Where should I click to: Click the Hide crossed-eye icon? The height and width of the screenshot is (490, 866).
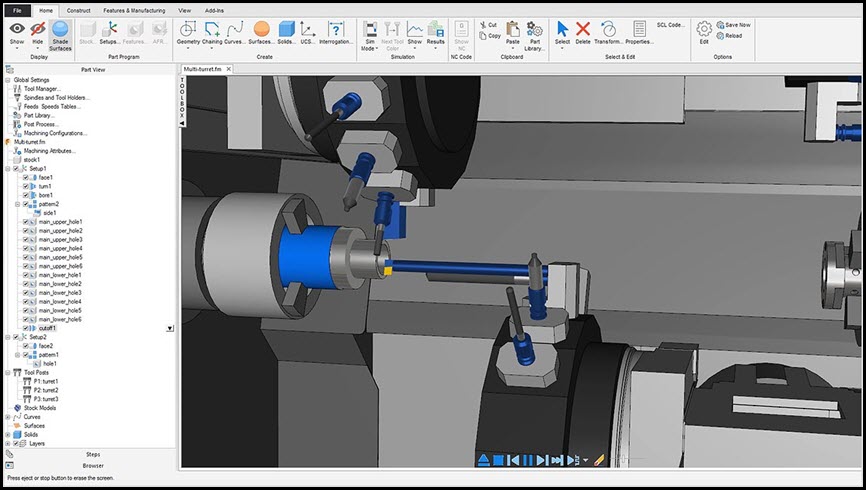click(38, 28)
